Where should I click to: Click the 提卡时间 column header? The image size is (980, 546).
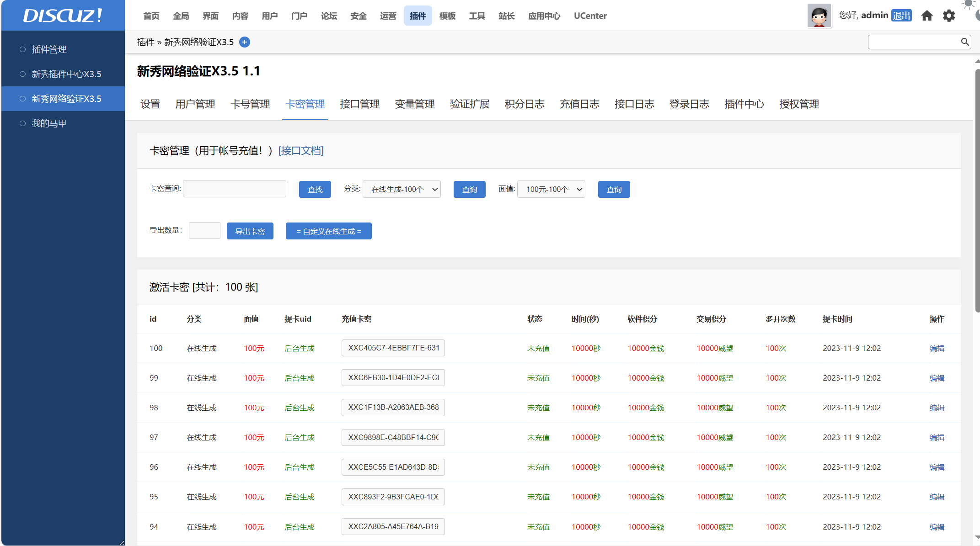[x=837, y=319]
